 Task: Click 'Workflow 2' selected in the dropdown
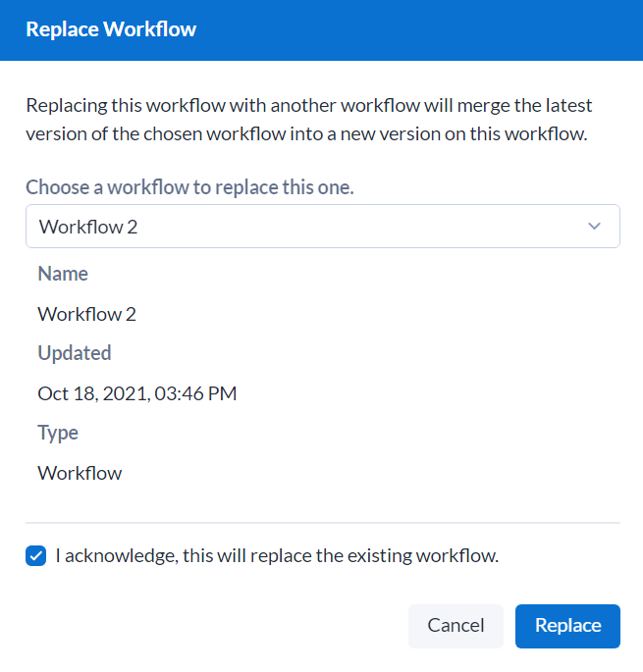88,227
